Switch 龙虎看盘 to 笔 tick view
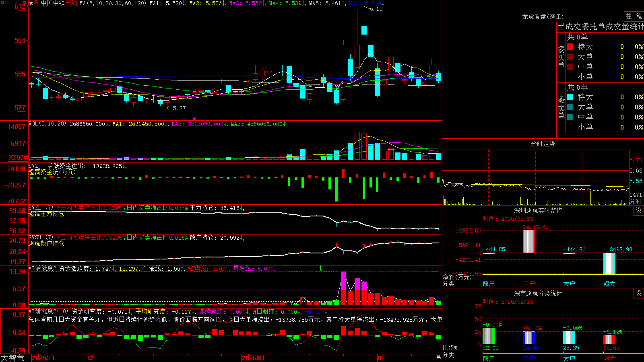 click(639, 16)
